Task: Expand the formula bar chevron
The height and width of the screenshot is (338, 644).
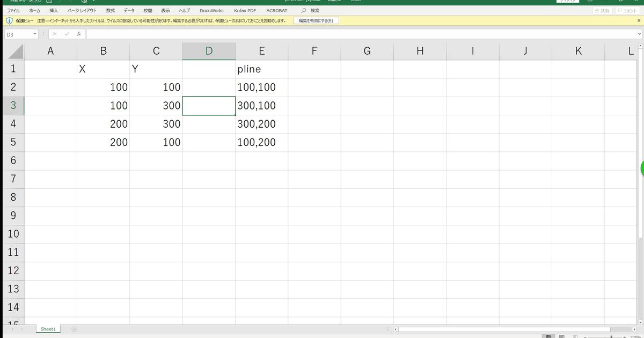Action: [639, 34]
